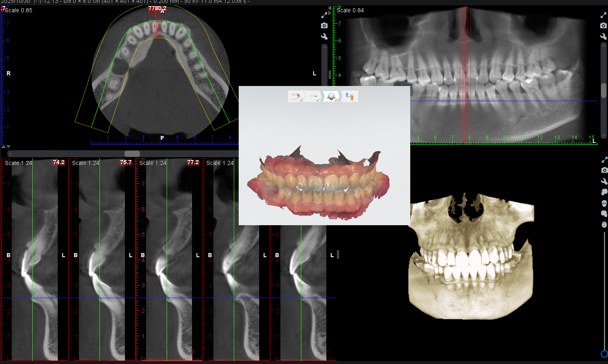Click the panoramic view scrollbar down arrow
Image resolution: width=608 pixels, height=364 pixels.
pyautogui.click(x=603, y=136)
